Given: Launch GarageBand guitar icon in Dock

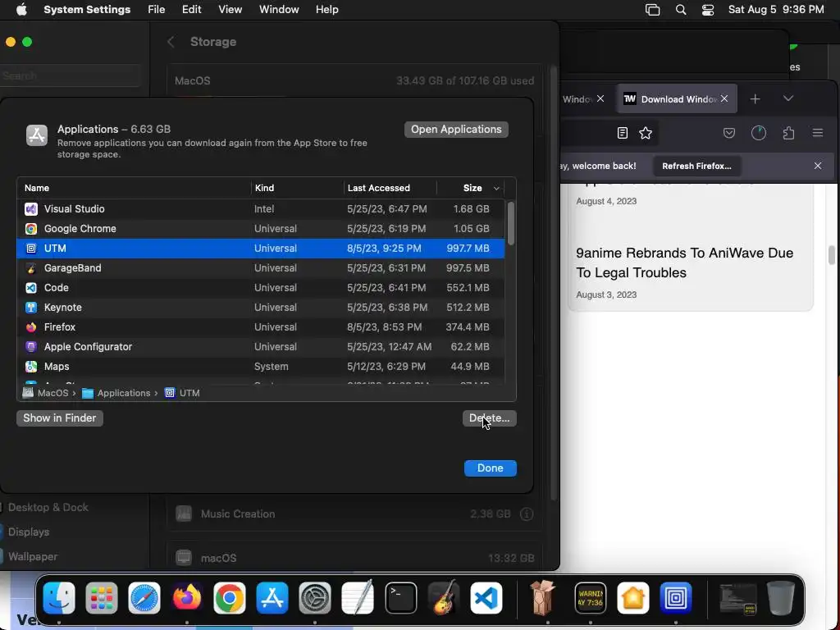Looking at the screenshot, I should [444, 597].
